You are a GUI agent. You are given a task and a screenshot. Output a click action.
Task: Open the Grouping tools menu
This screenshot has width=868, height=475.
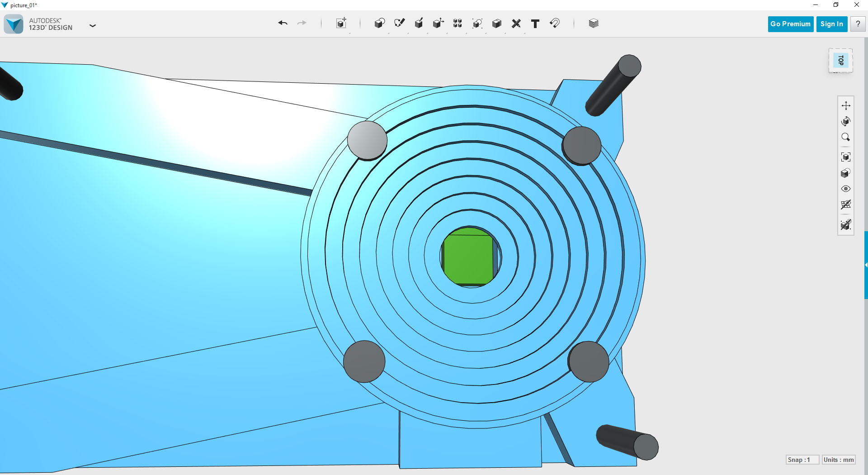coord(477,24)
